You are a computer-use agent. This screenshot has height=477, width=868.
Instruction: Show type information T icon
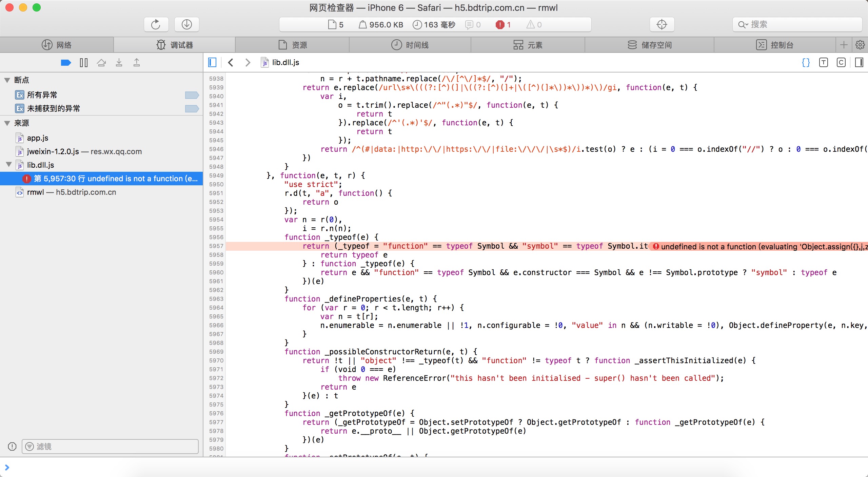[x=823, y=62]
